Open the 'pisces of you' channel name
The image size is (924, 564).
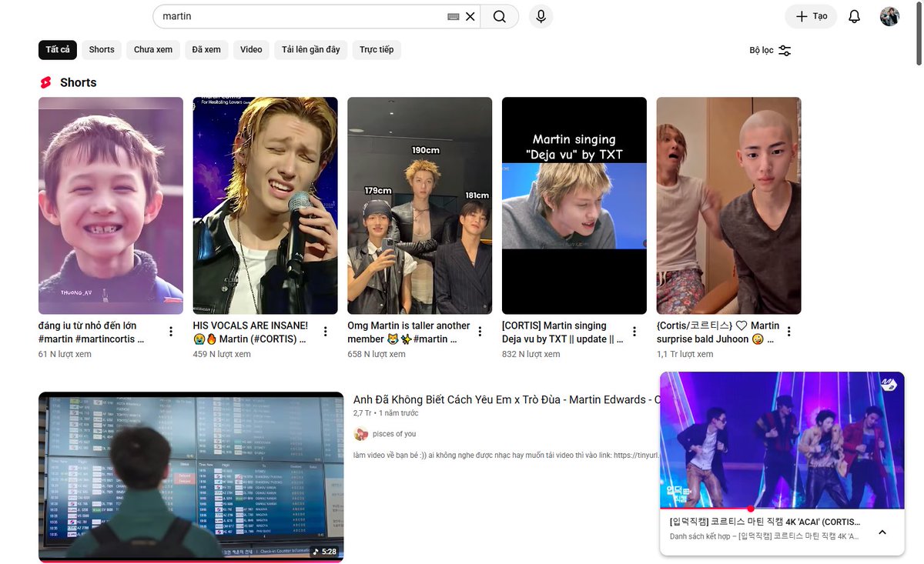tap(394, 434)
